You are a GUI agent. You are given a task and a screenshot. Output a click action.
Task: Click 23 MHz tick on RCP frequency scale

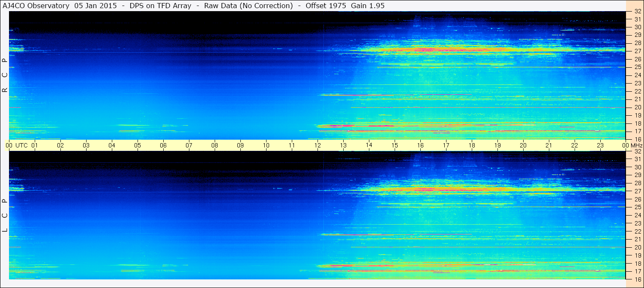coord(637,83)
